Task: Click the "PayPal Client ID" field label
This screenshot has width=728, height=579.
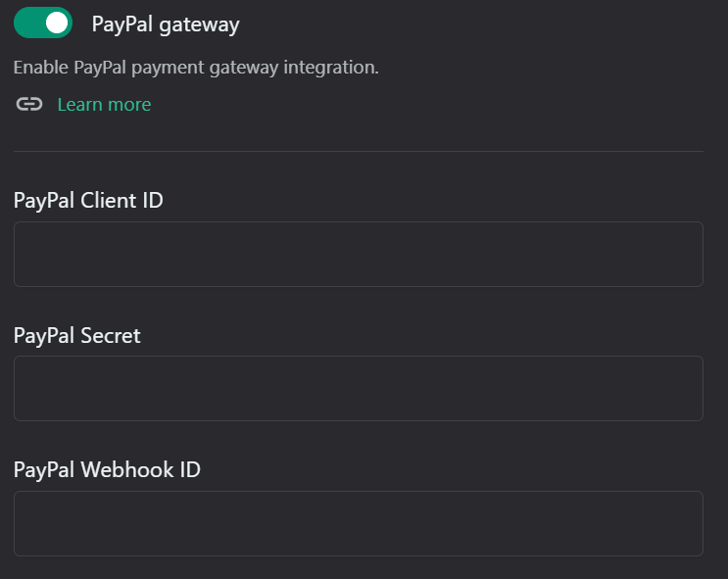Action: tap(88, 201)
